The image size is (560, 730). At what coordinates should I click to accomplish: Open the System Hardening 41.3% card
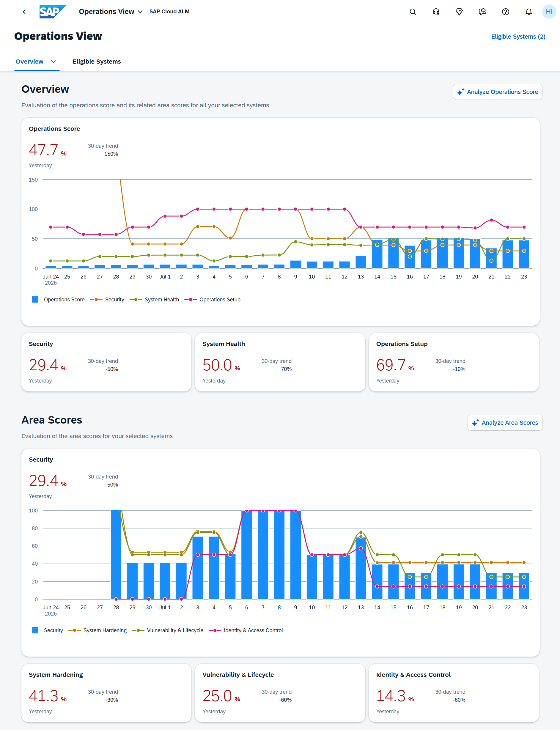click(x=106, y=693)
